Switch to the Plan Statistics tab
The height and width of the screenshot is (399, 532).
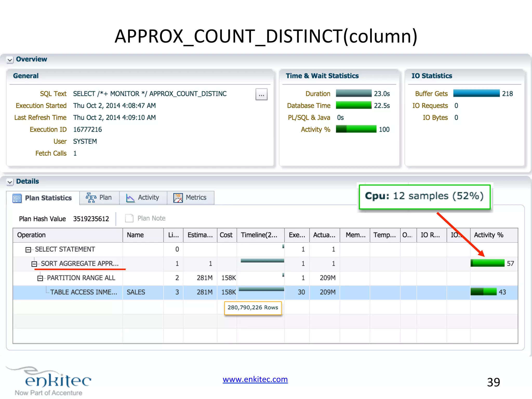pos(43,198)
